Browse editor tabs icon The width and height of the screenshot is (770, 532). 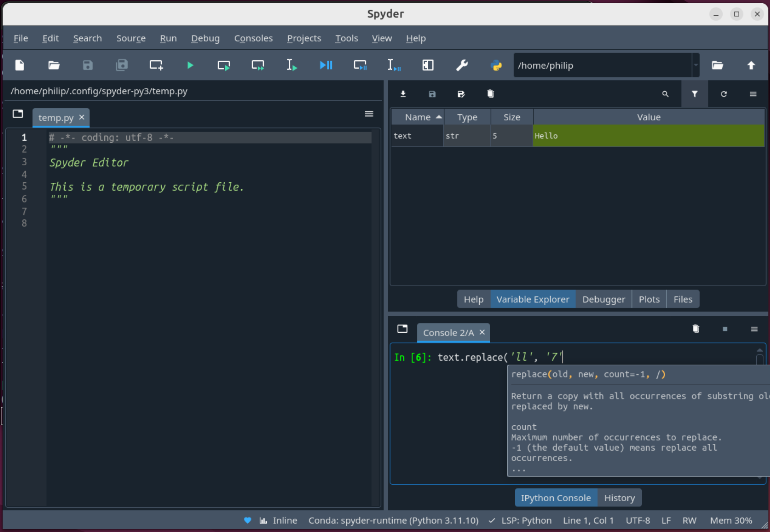tap(18, 114)
